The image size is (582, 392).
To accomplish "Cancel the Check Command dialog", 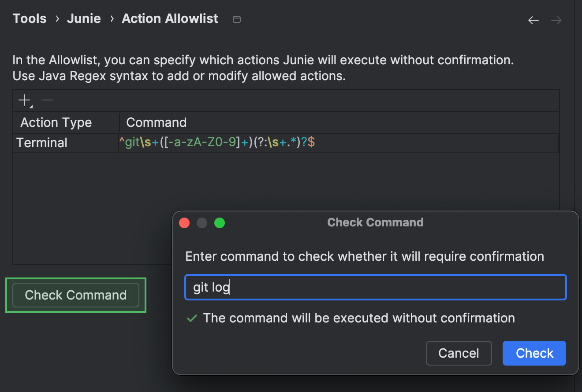I will (x=459, y=353).
